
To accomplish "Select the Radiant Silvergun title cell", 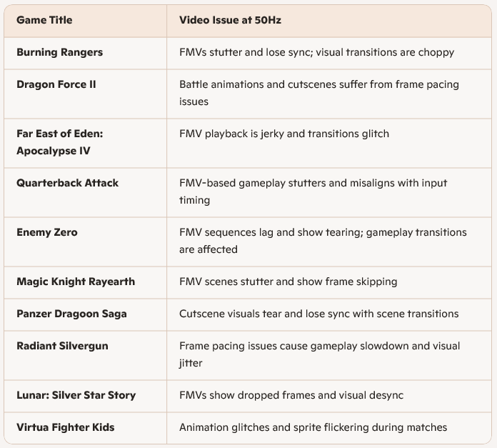I will pos(62,346).
